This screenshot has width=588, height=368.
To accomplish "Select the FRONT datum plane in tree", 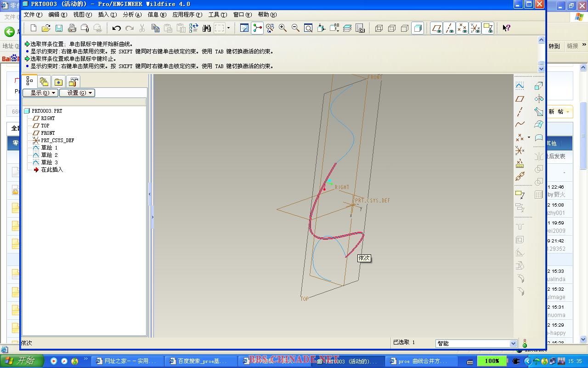I will pyautogui.click(x=48, y=133).
